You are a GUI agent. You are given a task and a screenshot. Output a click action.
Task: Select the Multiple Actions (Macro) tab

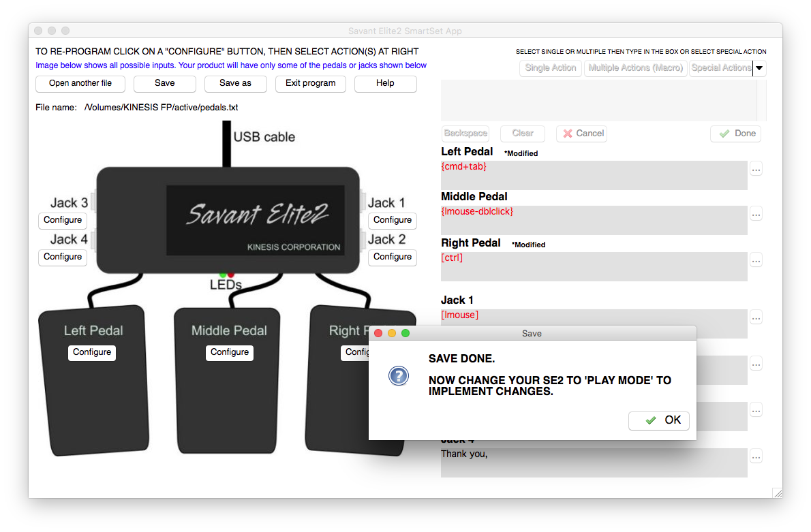pos(636,68)
